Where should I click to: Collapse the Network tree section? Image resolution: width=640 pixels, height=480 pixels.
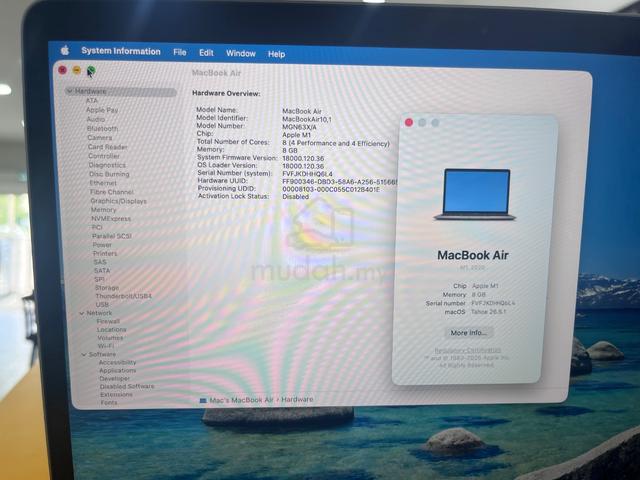[x=82, y=313]
